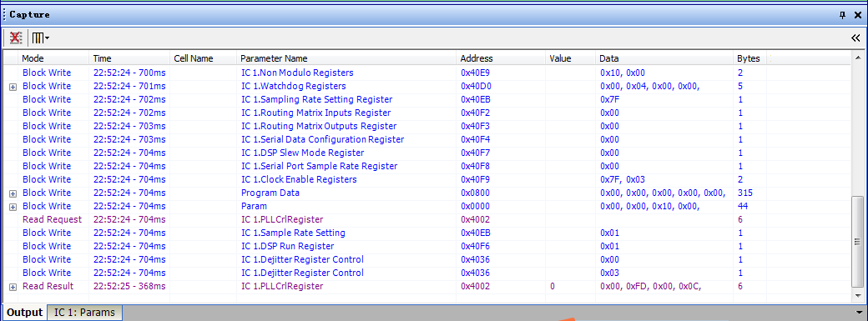Collapse the Capture panel with double chevron
The image size is (868, 321).
[x=855, y=38]
